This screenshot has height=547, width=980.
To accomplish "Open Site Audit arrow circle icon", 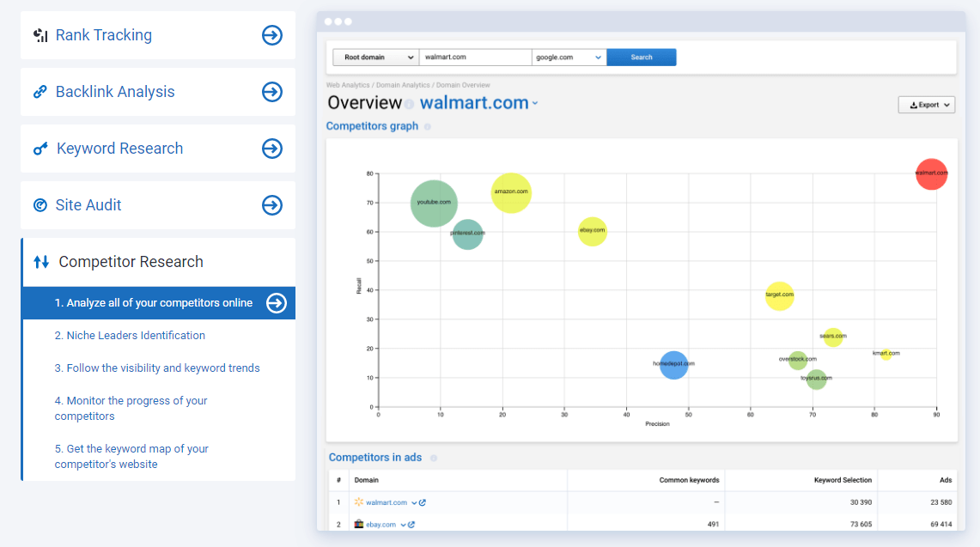I will (x=272, y=205).
